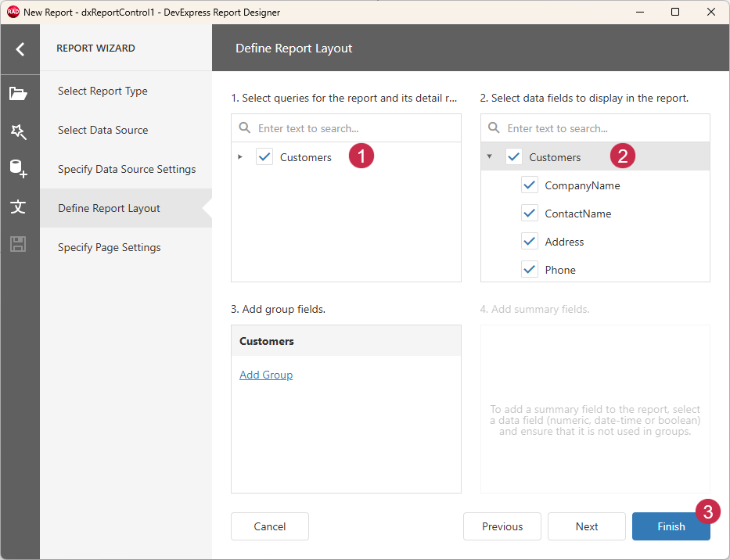
Task: Click the DevExpress app icon in title bar
Action: [x=13, y=12]
